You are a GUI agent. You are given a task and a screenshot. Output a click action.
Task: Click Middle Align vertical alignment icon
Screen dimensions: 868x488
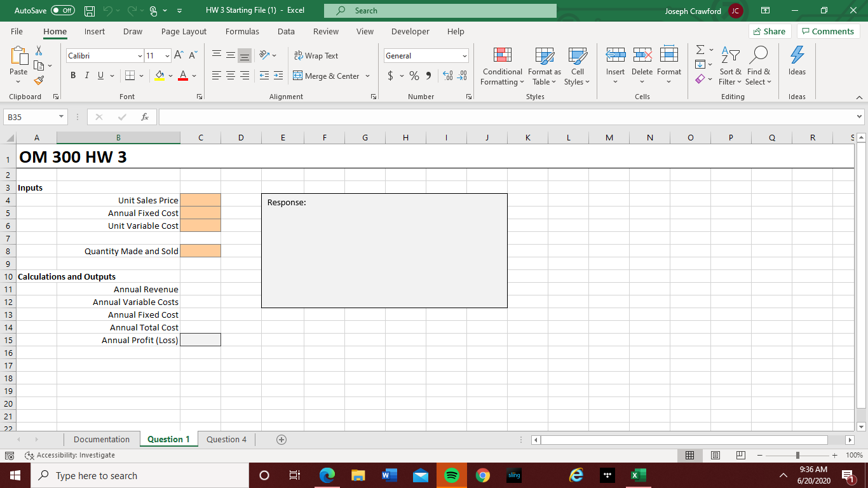pos(230,56)
